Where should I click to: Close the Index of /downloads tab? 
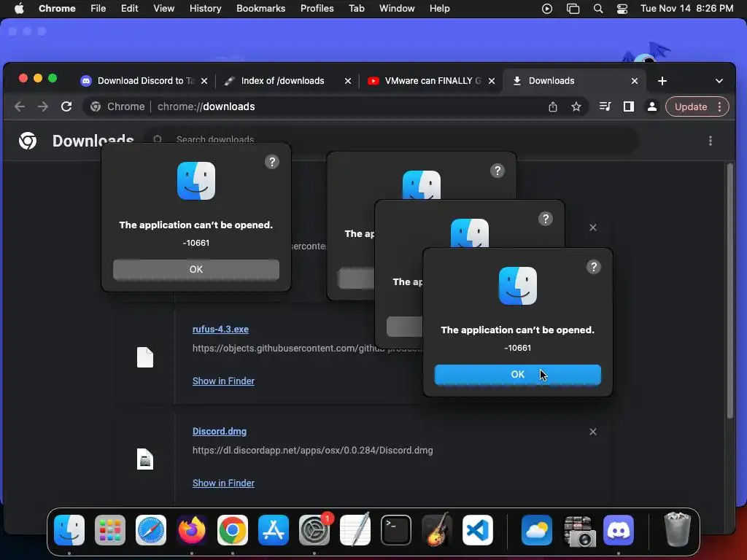click(x=348, y=81)
